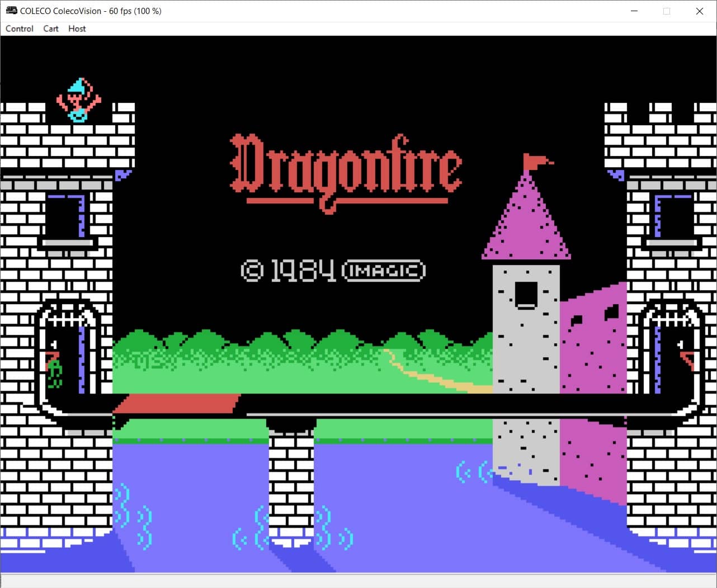Screen dimensions: 717x588
Task: Click the blue-framed window on left castle wall
Action: [66, 217]
